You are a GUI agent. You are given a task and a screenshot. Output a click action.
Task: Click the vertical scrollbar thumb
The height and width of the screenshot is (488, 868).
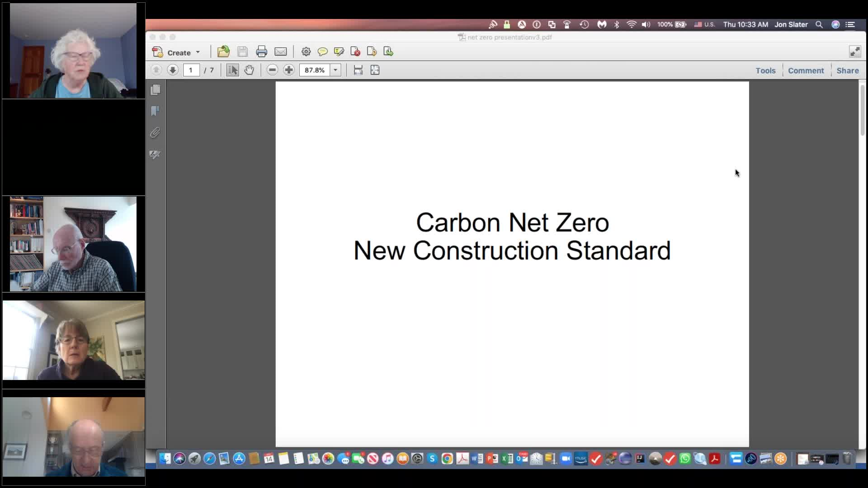coord(863,111)
